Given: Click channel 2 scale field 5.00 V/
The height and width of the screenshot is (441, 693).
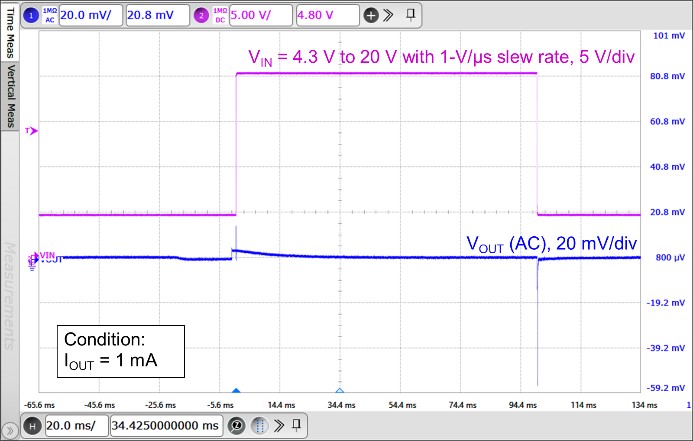Looking at the screenshot, I should tap(260, 15).
